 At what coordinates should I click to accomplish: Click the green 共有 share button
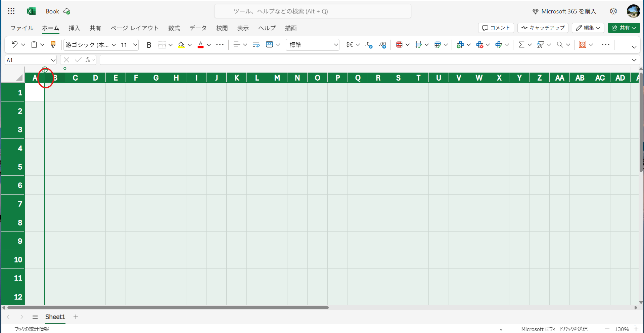point(624,28)
